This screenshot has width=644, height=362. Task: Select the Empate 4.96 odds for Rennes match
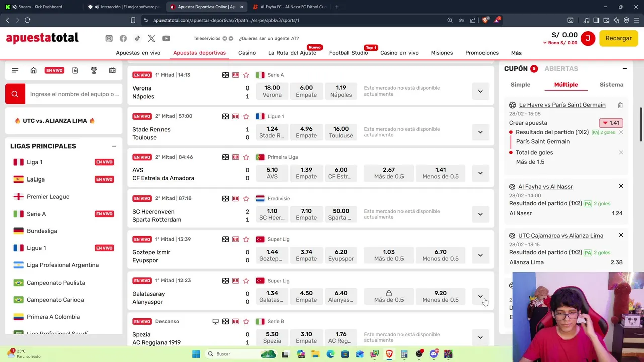coord(306,132)
